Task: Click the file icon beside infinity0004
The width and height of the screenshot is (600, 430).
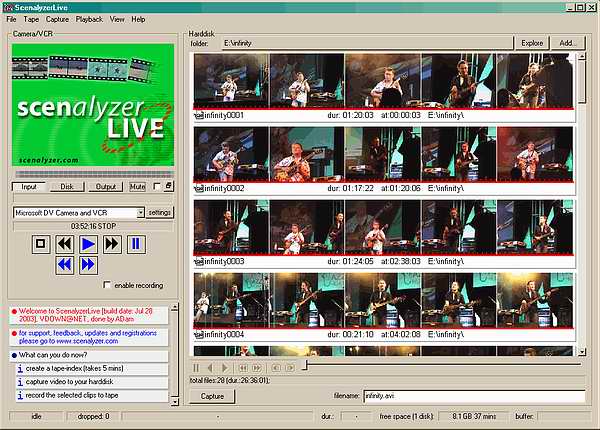Action: click(x=199, y=334)
